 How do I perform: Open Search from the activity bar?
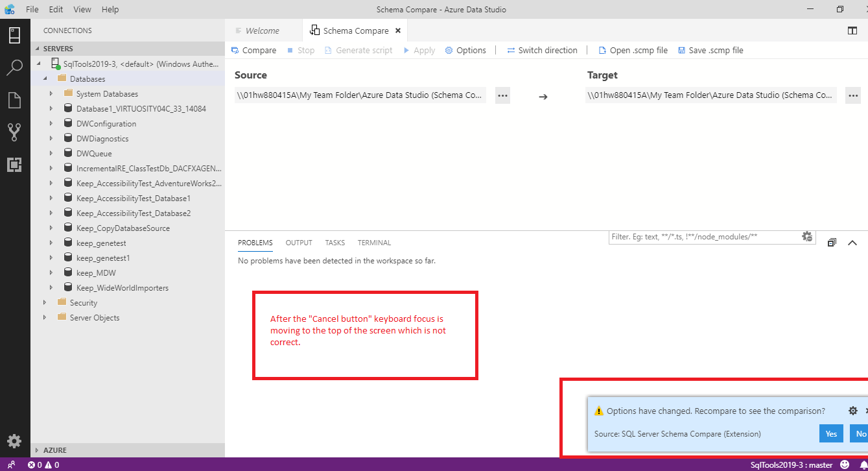click(x=14, y=67)
